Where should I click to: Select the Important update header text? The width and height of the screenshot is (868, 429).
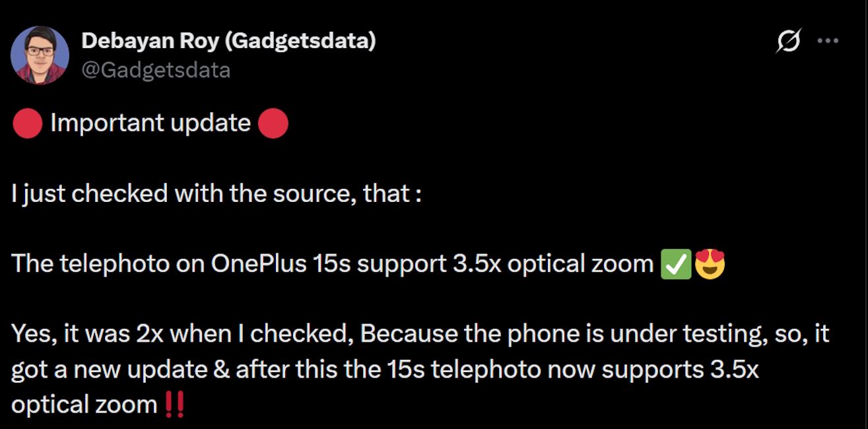149,123
